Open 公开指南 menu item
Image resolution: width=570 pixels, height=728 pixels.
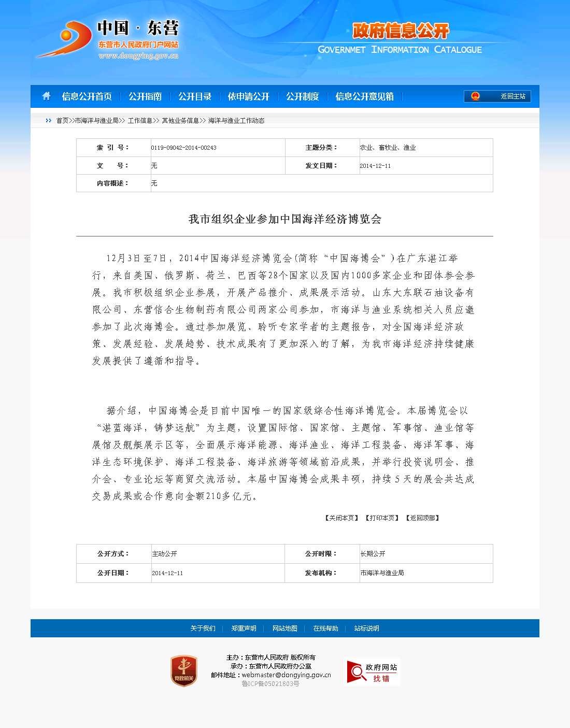point(145,96)
